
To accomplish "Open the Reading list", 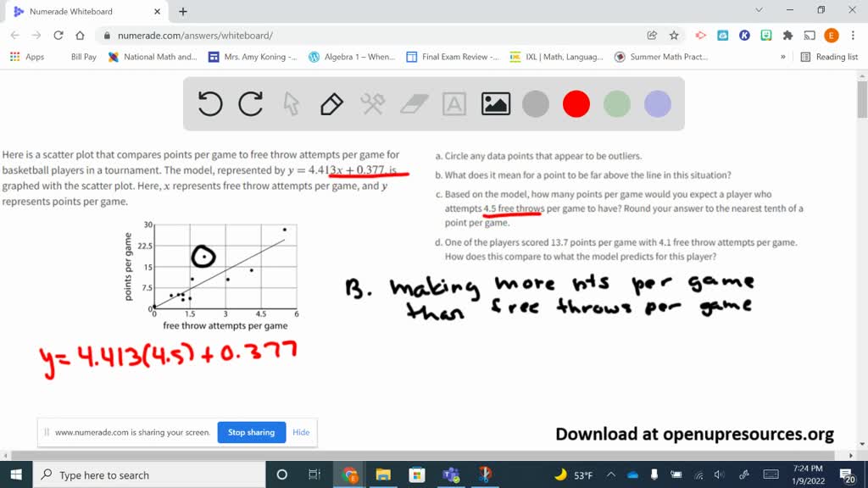I will (825, 56).
